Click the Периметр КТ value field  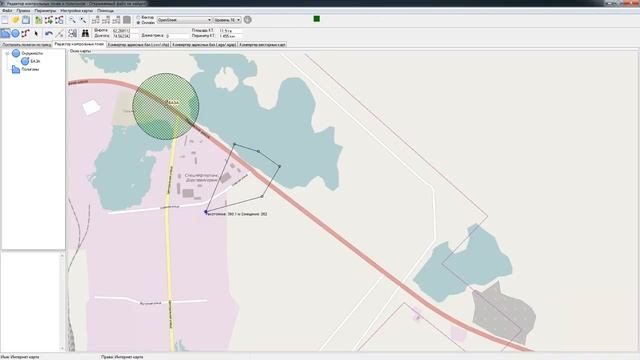[231, 36]
